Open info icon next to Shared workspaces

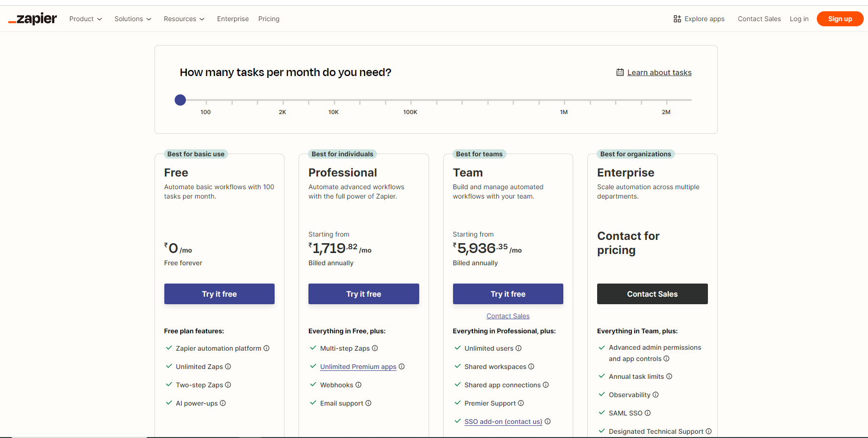[531, 367]
